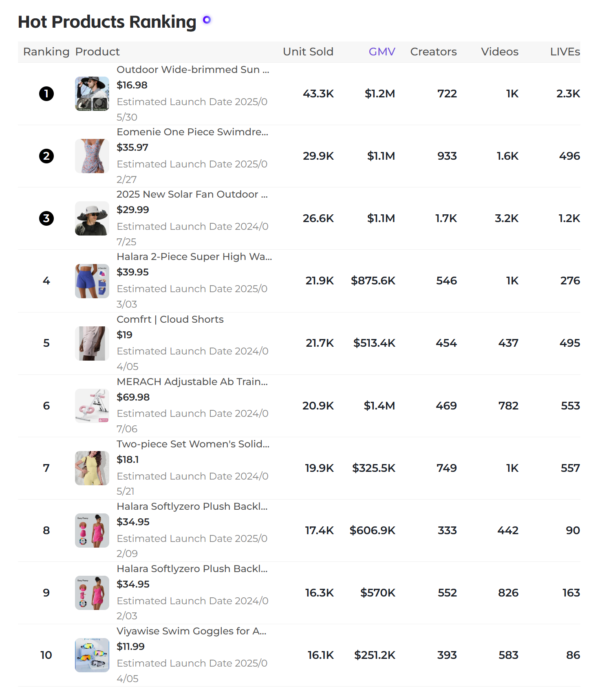Open the Outdoor Wide-brimmed Sun hat thumbnail
The width and height of the screenshot is (600, 700).
click(92, 94)
